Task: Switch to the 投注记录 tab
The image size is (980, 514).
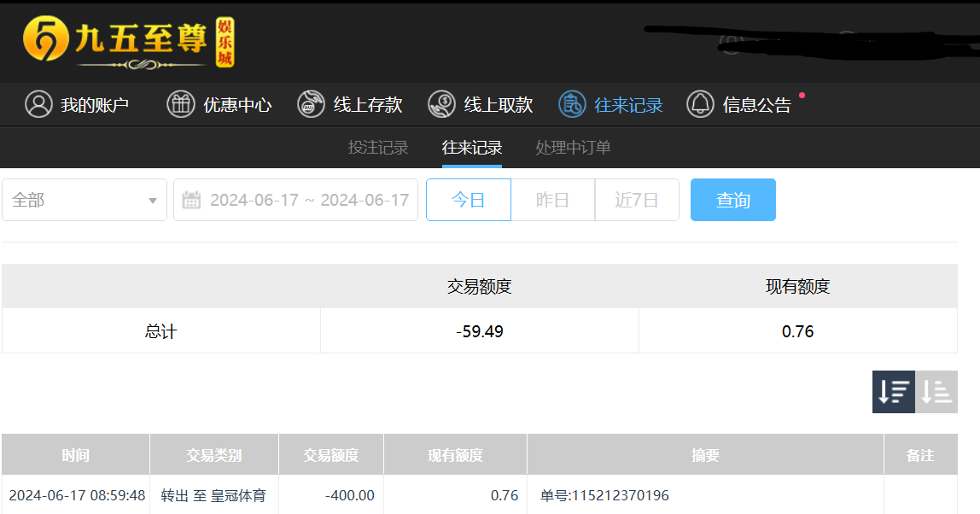Action: [x=378, y=148]
